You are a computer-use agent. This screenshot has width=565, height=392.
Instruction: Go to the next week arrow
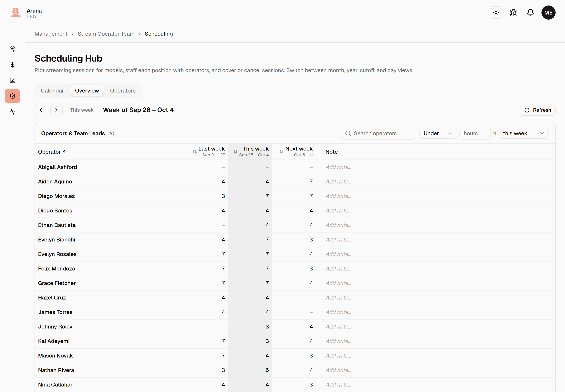tap(56, 110)
